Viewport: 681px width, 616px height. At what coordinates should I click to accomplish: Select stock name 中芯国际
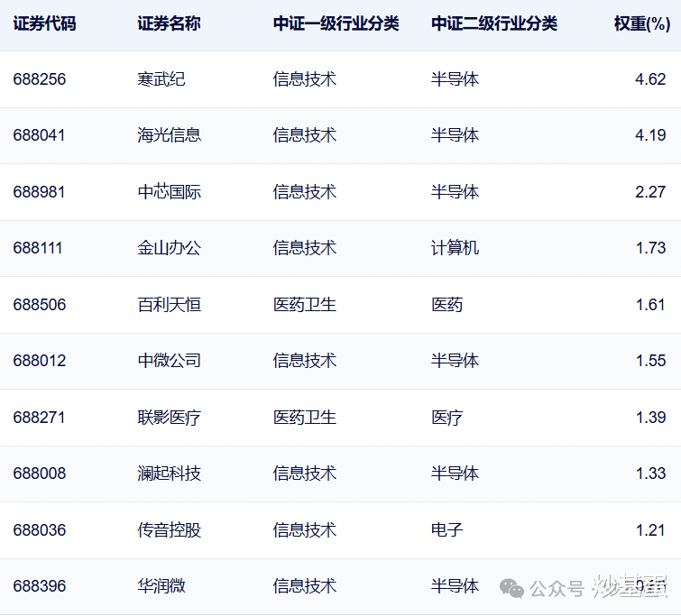pyautogui.click(x=169, y=191)
